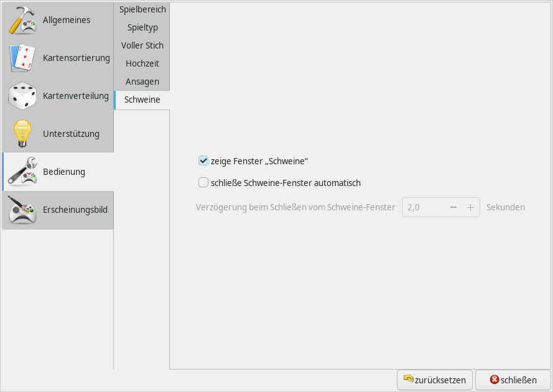Click the gamepad brush icon for Erscheinungsbild
The image size is (553, 392).
click(22, 210)
